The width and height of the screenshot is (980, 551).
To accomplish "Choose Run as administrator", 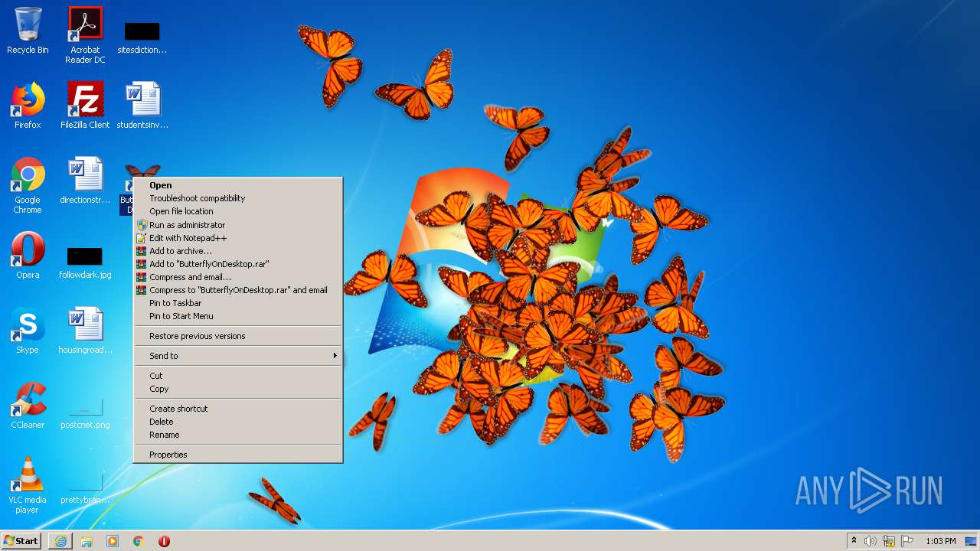I will (238, 225).
